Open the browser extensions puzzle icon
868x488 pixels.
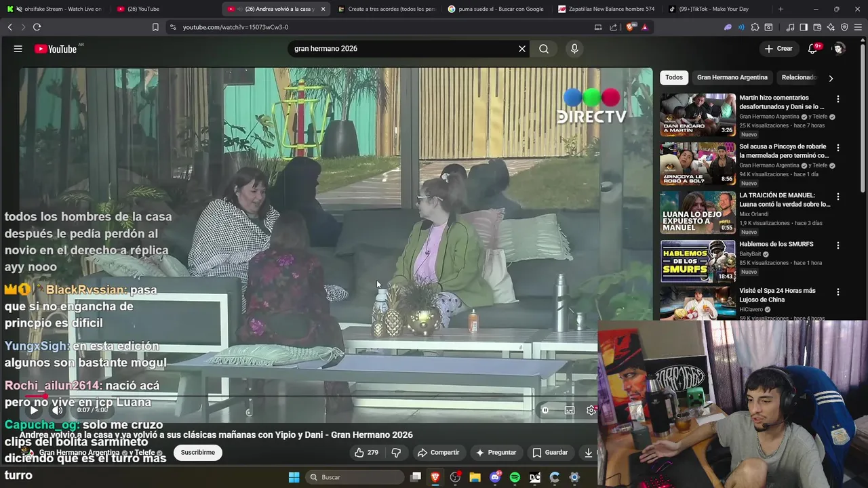click(x=755, y=27)
